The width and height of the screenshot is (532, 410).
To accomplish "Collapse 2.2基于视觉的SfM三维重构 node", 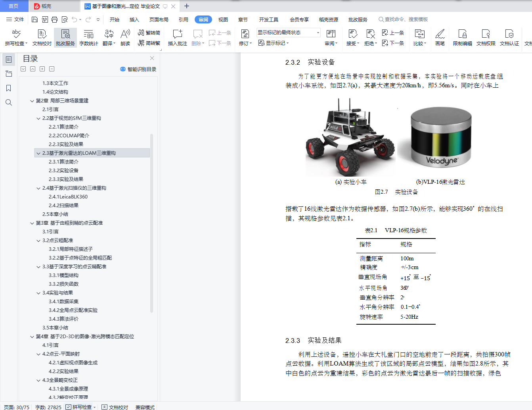I will pyautogui.click(x=38, y=118).
